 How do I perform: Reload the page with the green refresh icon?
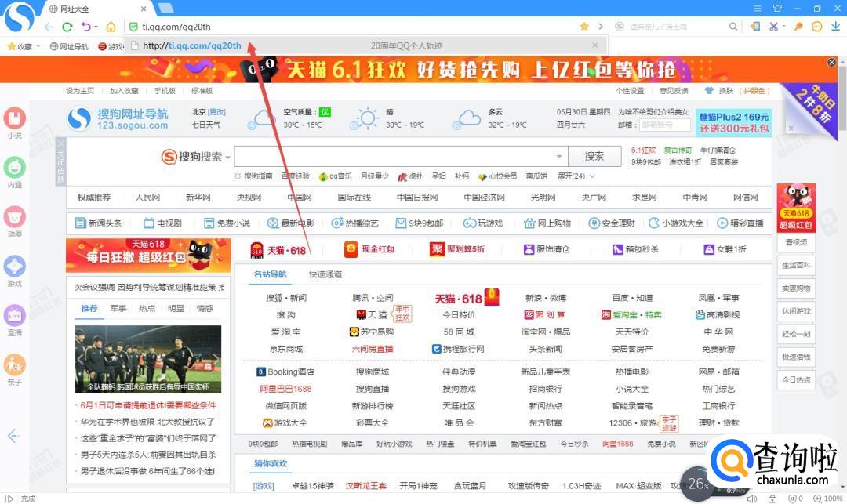67,27
